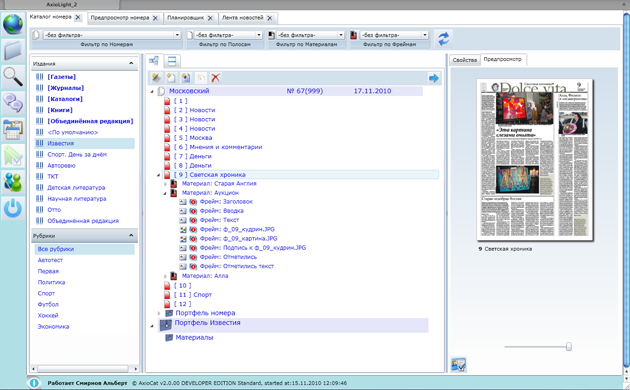Choose the Хоккей rubric

pyautogui.click(x=48, y=315)
